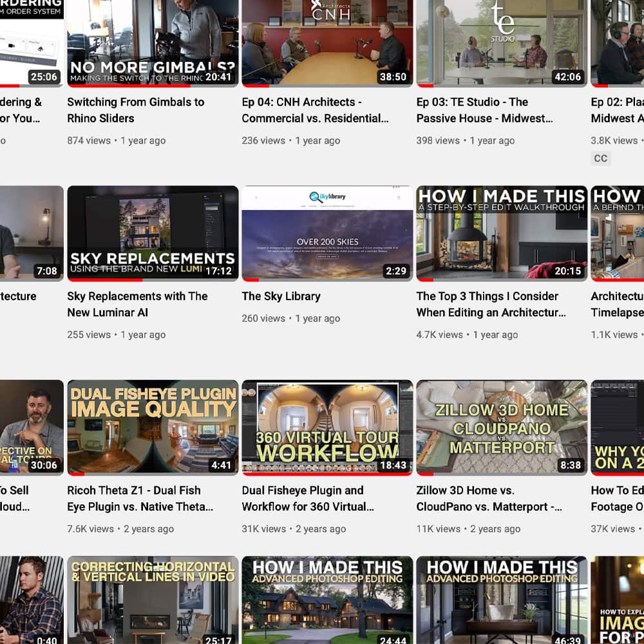Open the partially visible 7:08 video thumbnail
Screen dimensions: 644x644
pos(32,233)
